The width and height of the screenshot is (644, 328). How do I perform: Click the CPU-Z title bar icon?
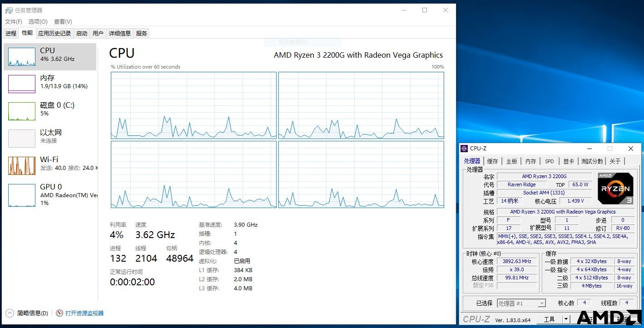tap(464, 149)
